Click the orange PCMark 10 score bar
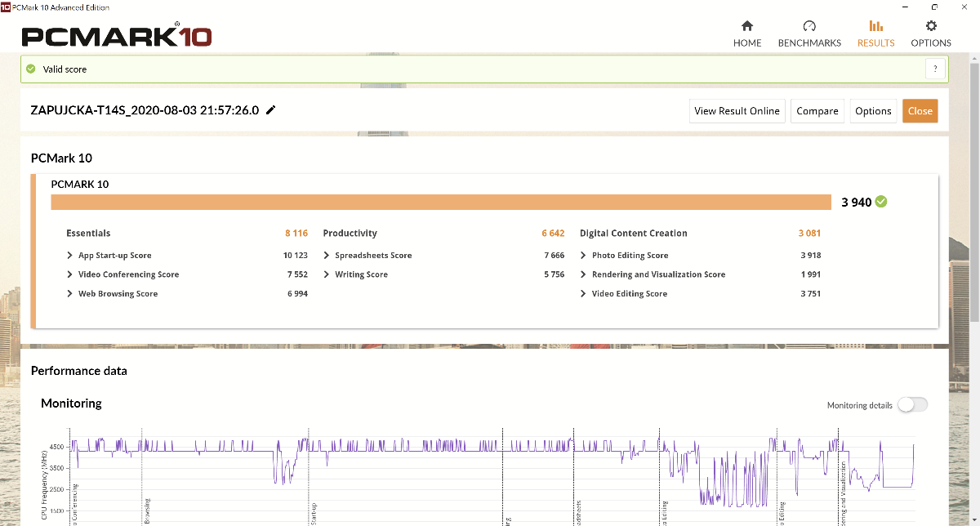This screenshot has width=980, height=526. tap(441, 203)
